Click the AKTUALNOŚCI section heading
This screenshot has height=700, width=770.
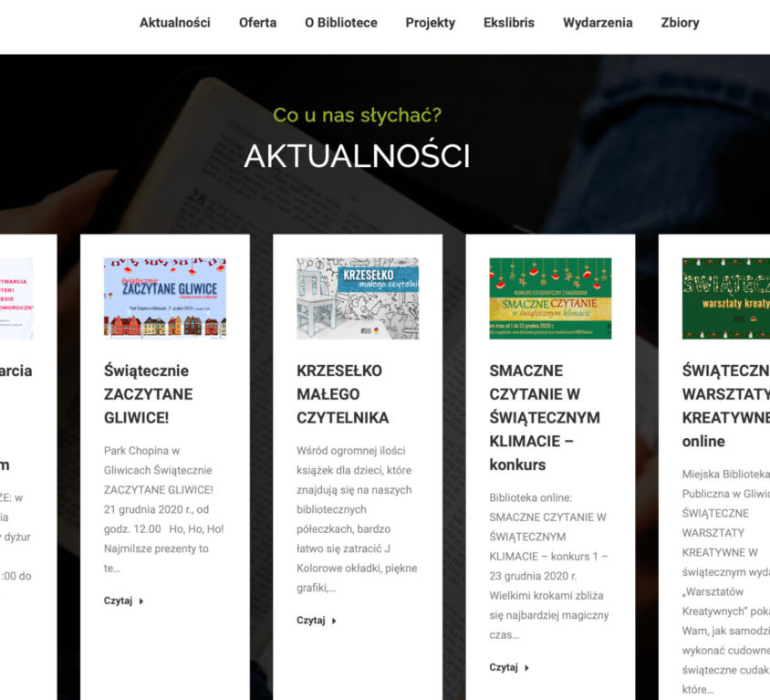pos(357,156)
